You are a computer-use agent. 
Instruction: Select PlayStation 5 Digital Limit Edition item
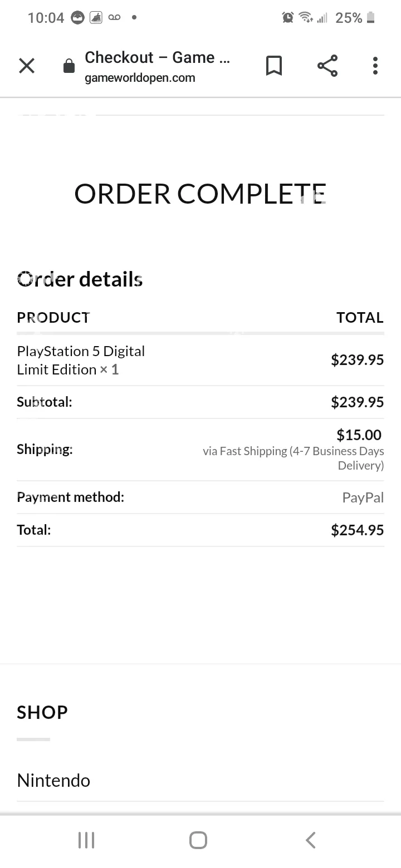click(81, 360)
